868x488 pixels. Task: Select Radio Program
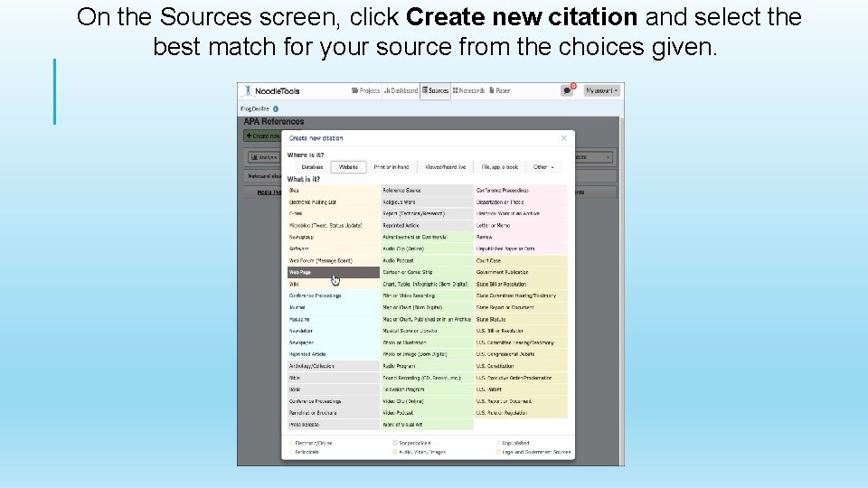[x=427, y=366]
